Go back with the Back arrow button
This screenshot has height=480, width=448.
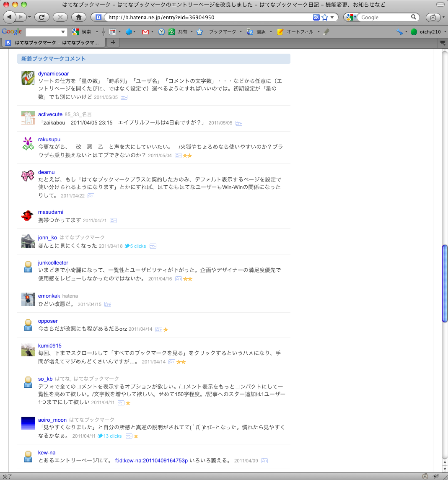[x=9, y=17]
